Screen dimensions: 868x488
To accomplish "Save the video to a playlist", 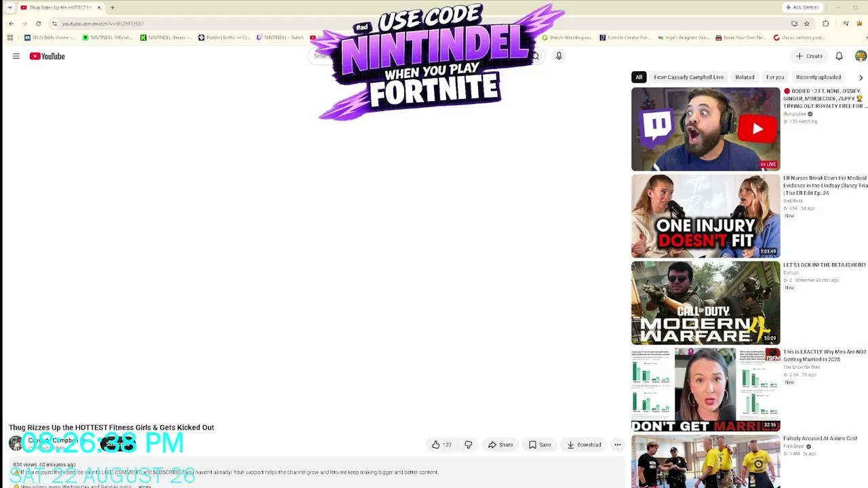I will pos(540,445).
